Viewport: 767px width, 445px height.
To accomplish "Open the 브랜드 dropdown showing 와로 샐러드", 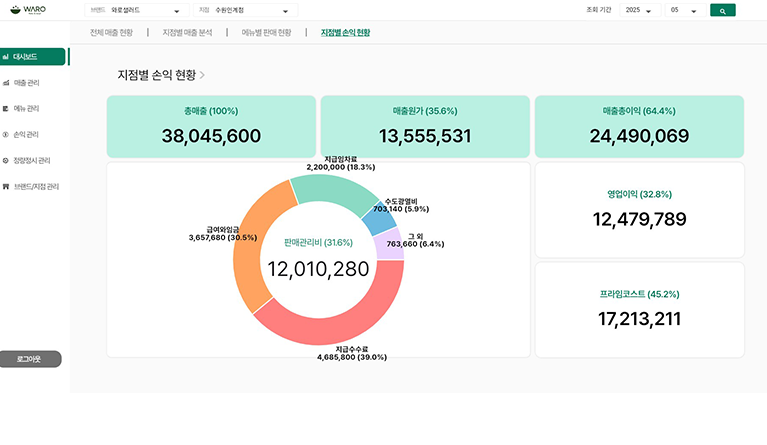I will 136,10.
